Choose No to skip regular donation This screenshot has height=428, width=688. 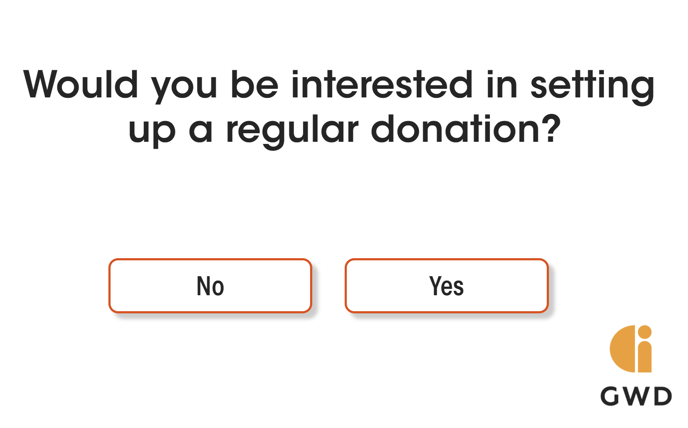pos(210,286)
